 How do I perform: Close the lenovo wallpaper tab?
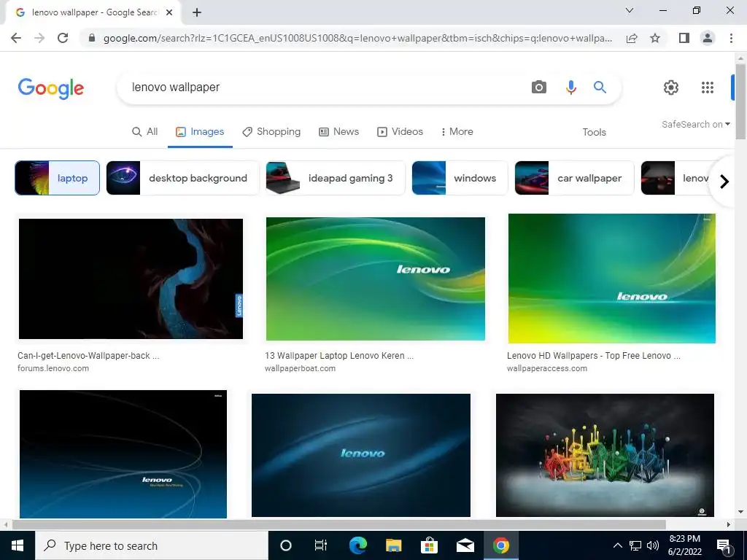[169, 12]
